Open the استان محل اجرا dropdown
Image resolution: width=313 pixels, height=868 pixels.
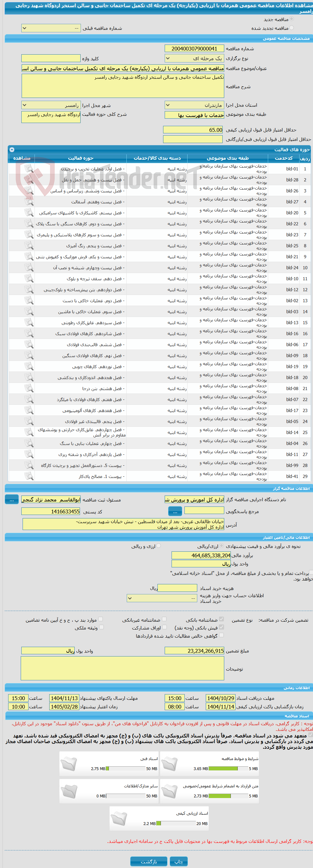pyautogui.click(x=194, y=105)
